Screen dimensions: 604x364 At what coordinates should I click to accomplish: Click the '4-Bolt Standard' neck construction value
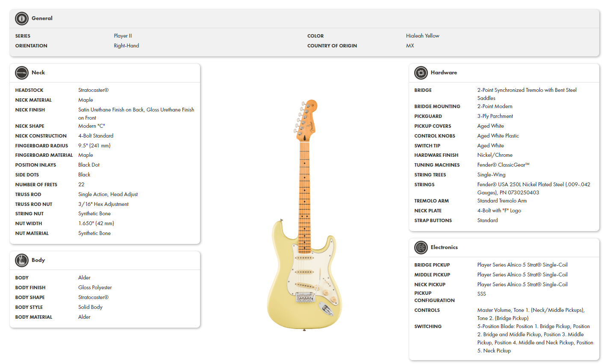point(96,136)
